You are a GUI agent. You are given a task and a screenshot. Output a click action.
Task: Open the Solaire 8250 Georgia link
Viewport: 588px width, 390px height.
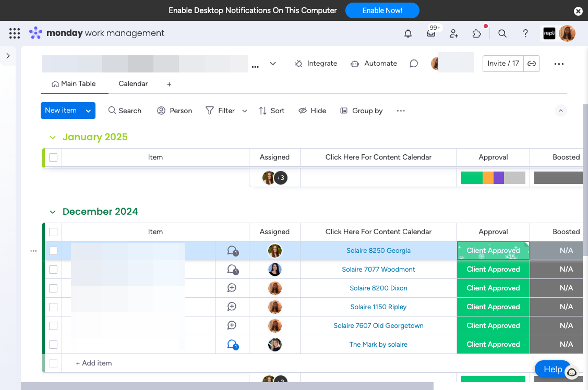tap(378, 251)
